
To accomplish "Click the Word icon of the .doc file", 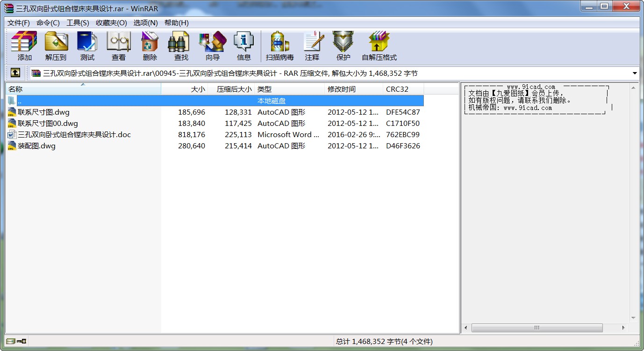I will tap(12, 134).
